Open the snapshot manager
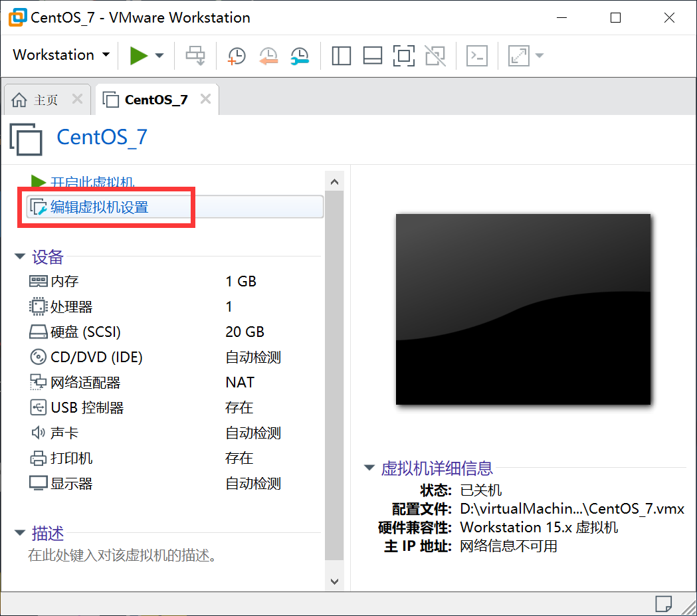Viewport: 697px width, 616px height. (x=300, y=56)
